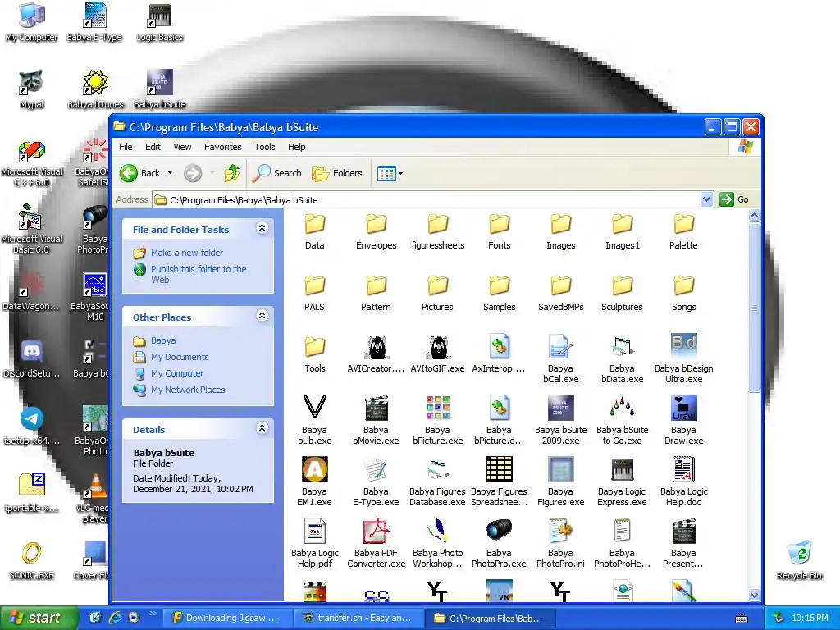Select the Babya Figures Database.exe icon
The image size is (840, 630).
(438, 470)
